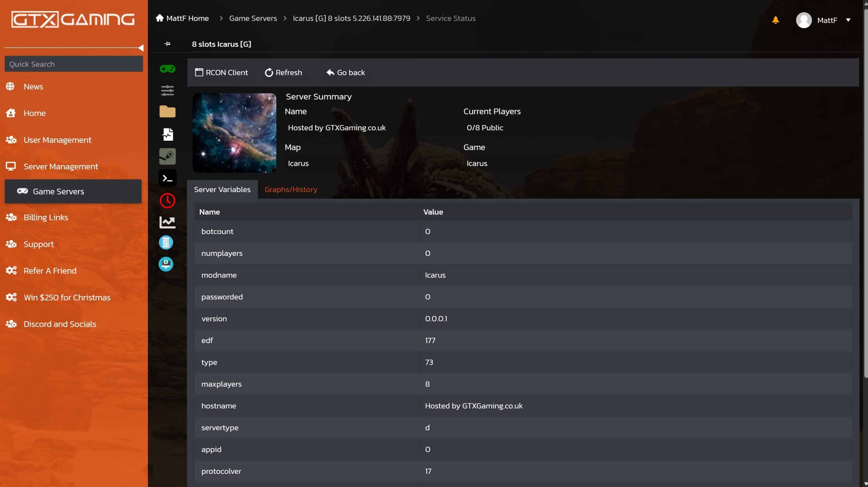Open the MattF user dropdown arrow
Screen dimensions: 868x487
(x=848, y=20)
